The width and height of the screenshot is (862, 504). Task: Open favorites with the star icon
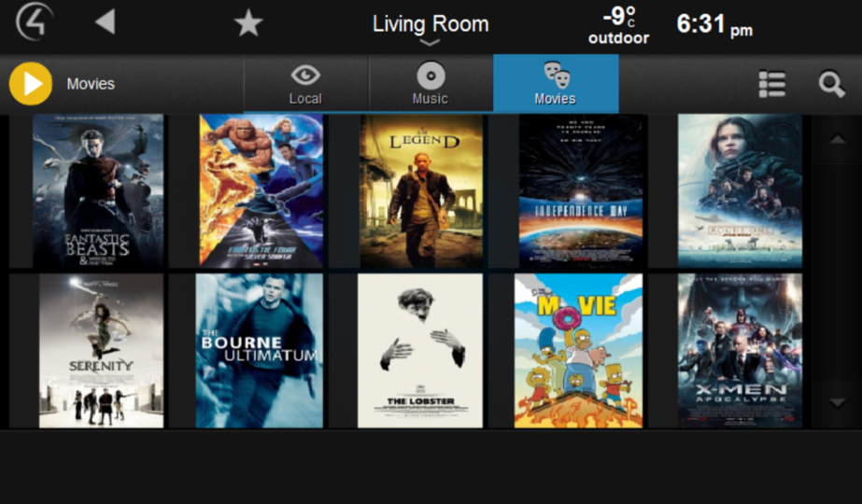coord(248,23)
